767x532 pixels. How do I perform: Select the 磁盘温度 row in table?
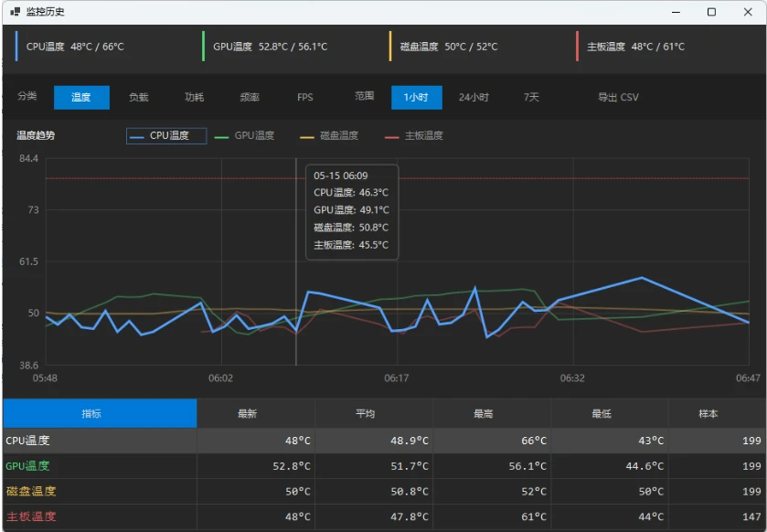tap(384, 492)
